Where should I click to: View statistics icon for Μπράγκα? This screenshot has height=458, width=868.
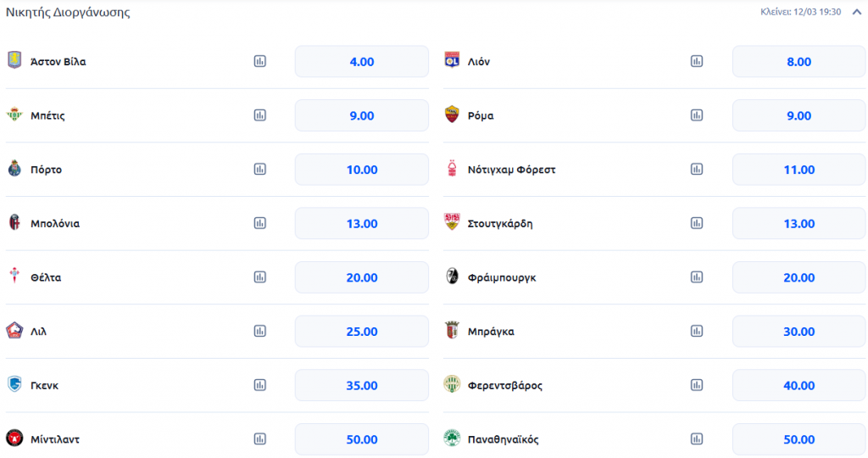pos(697,331)
